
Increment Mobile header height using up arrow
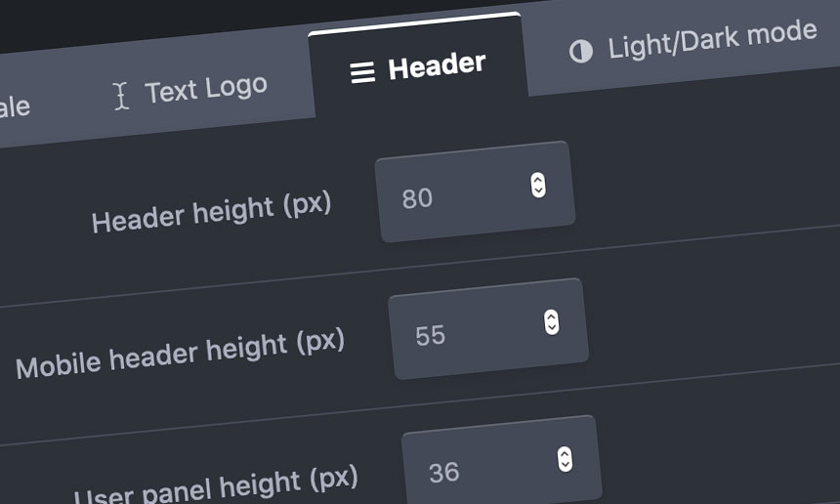tap(551, 315)
